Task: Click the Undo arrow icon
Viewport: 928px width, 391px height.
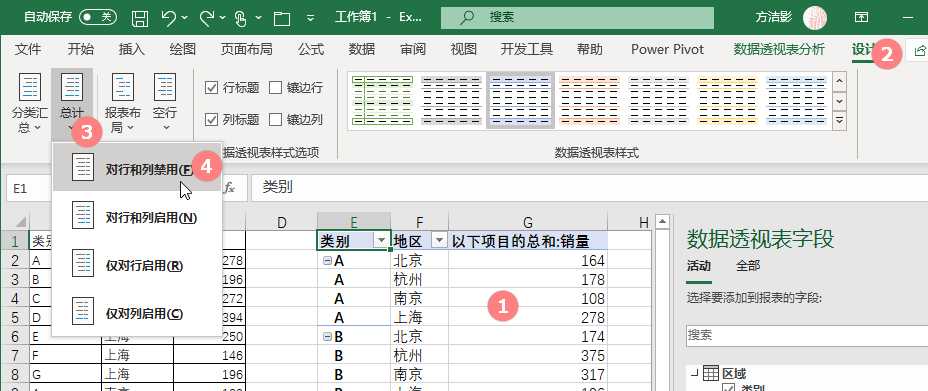Action: [x=169, y=18]
